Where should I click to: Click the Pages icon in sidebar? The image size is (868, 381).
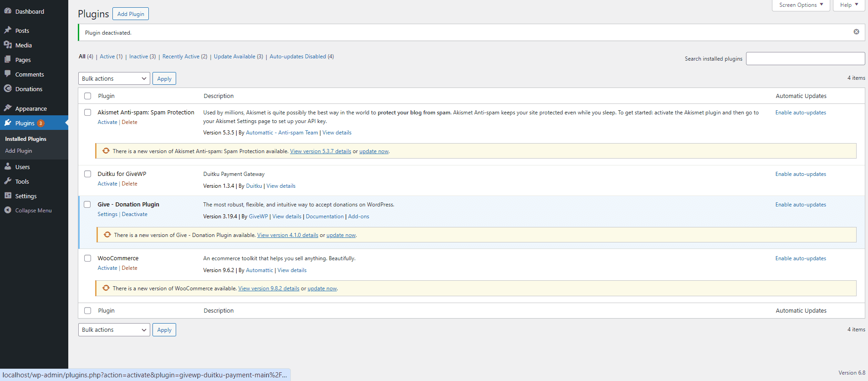pyautogui.click(x=8, y=59)
